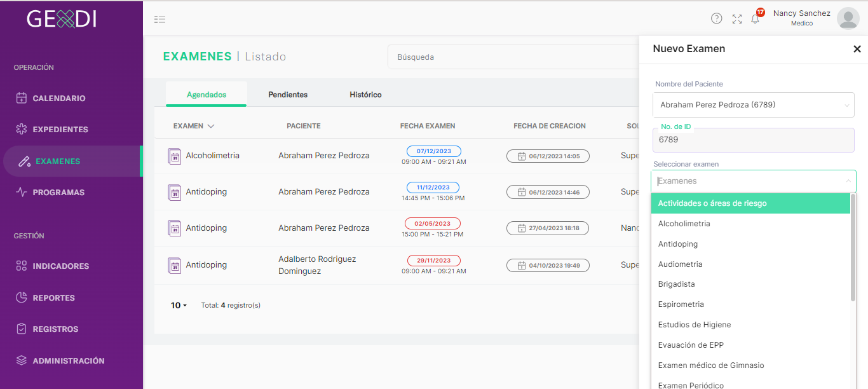Viewport: 868px width, 389px height.
Task: Click the 29/11/2023 exam date badge
Action: pos(434,261)
